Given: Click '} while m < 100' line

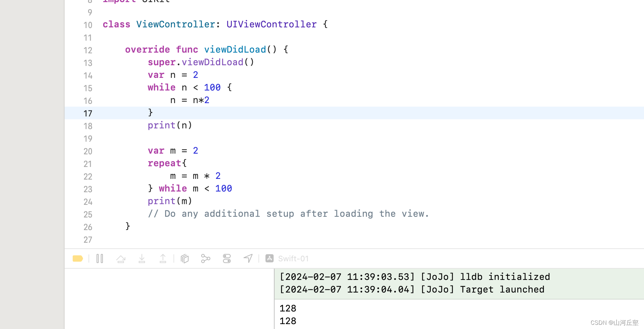Looking at the screenshot, I should [190, 189].
